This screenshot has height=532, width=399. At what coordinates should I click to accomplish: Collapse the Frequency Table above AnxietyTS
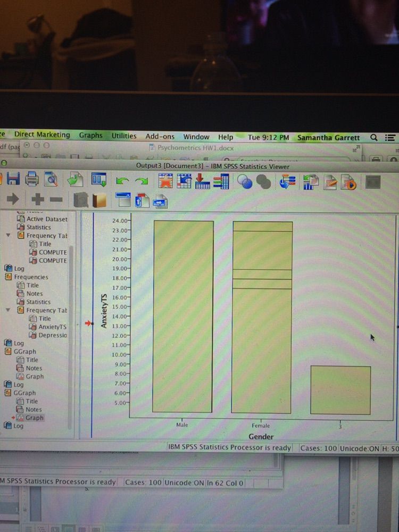point(9,310)
